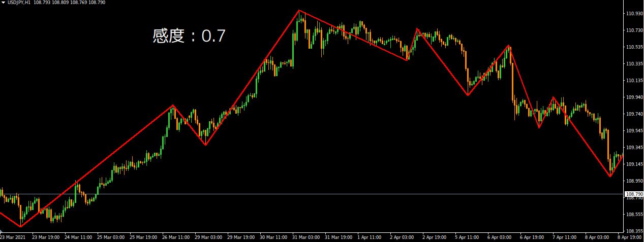This screenshot has height=242, width=644.
Task: Click the current price tag 108.790
Action: click(x=635, y=194)
